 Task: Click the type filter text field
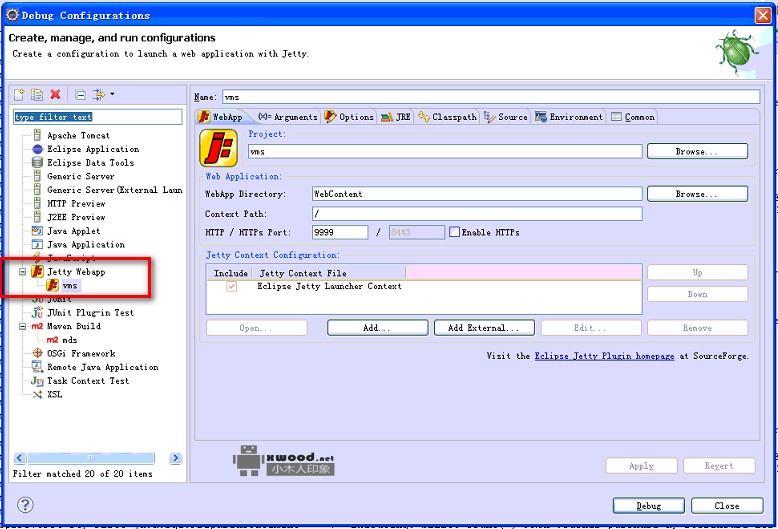pyautogui.click(x=98, y=117)
